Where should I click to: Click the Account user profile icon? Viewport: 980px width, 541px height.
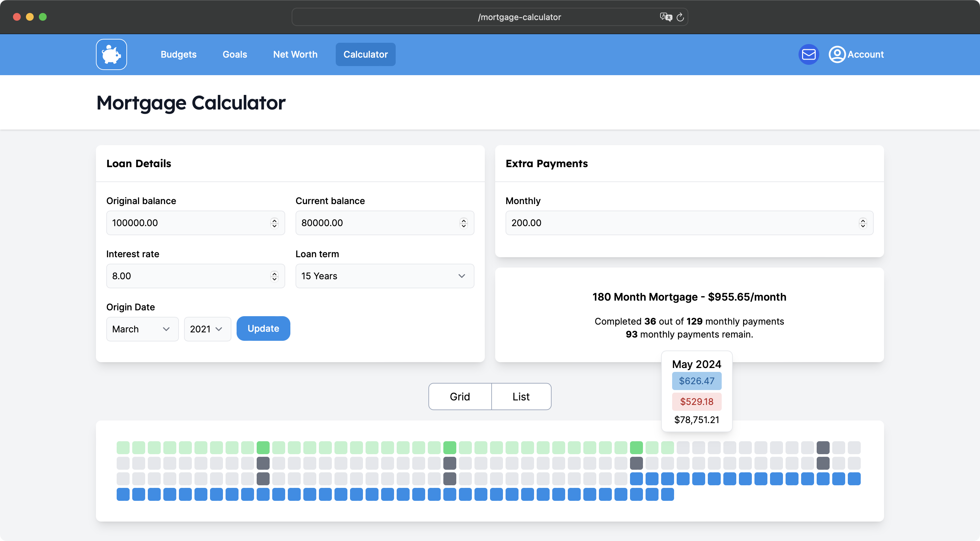(x=837, y=54)
